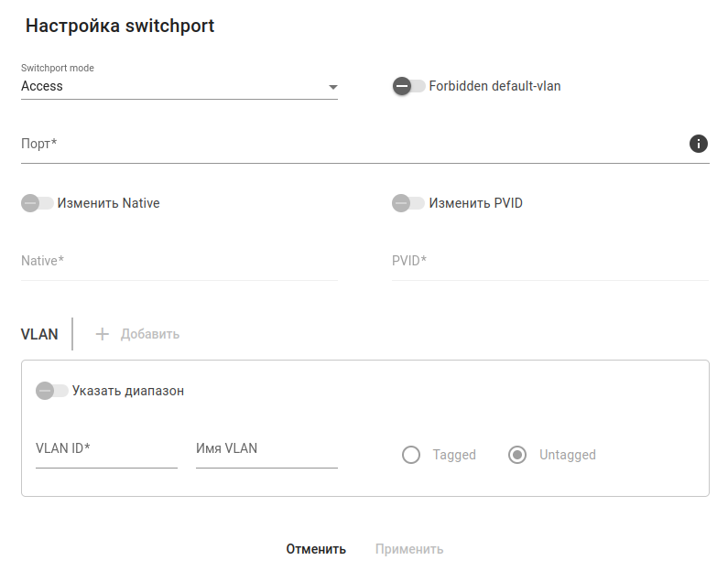Click the selected Access value text
The image size is (728, 571).
pyautogui.click(x=42, y=86)
